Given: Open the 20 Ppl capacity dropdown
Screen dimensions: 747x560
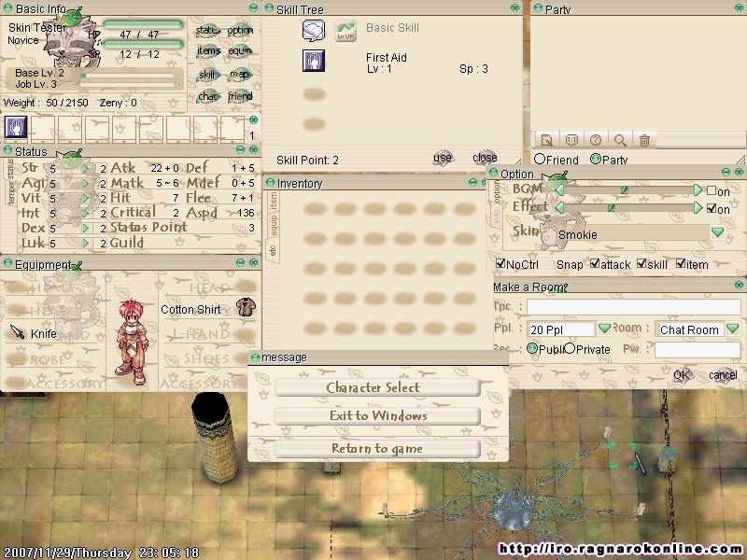Looking at the screenshot, I should tap(604, 329).
